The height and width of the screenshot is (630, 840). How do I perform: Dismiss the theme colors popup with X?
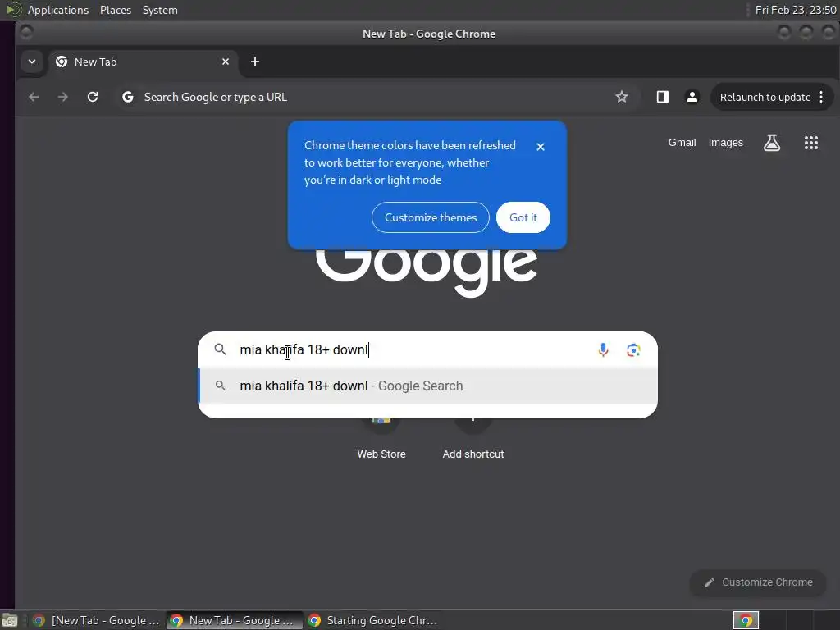(x=541, y=147)
